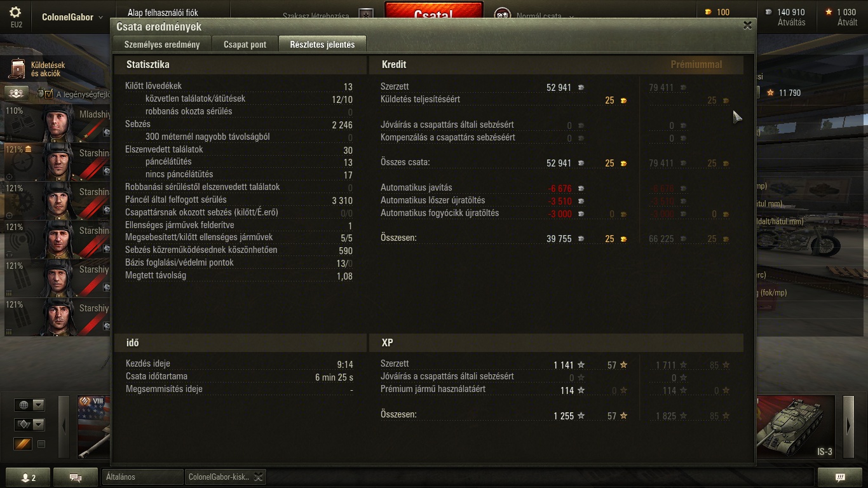Open the notification center message icon
868x488 pixels.
(x=840, y=477)
